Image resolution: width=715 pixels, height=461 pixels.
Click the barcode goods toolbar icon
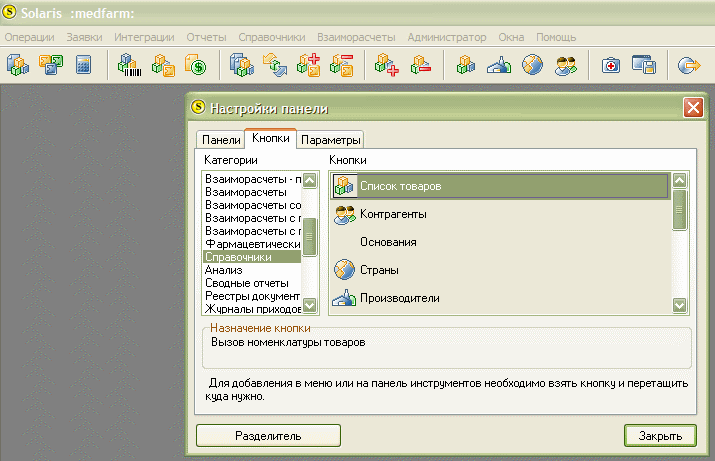click(x=130, y=65)
